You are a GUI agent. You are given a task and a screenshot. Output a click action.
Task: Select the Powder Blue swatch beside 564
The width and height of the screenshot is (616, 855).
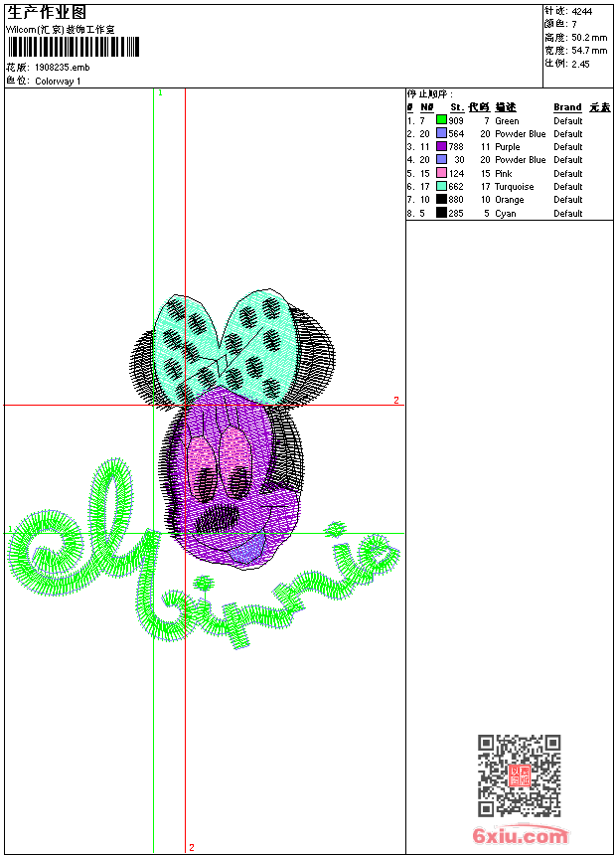[x=441, y=133]
